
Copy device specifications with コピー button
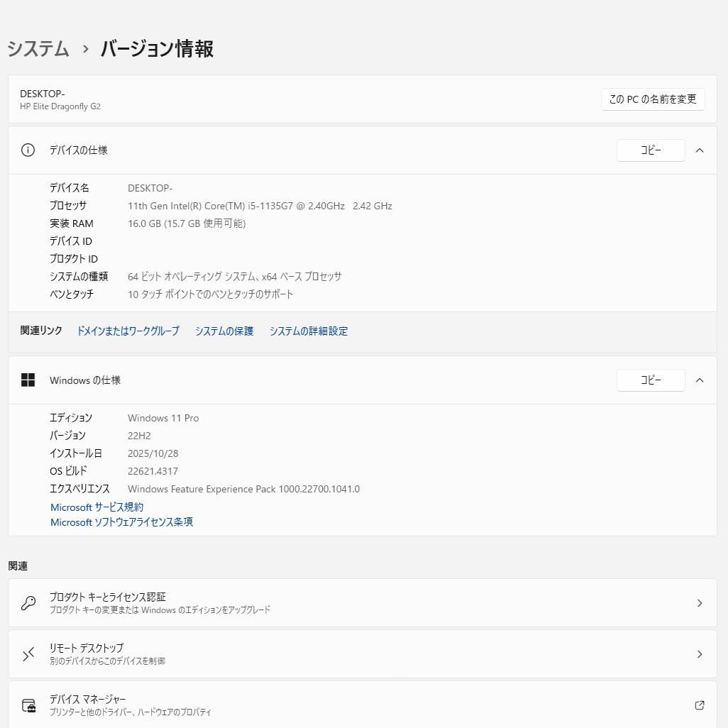pyautogui.click(x=650, y=150)
